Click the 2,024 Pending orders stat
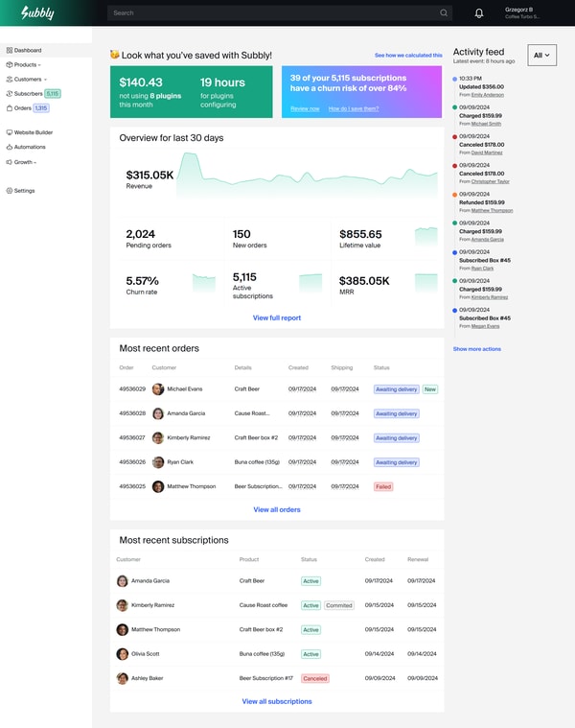575x728 pixels. [149, 239]
